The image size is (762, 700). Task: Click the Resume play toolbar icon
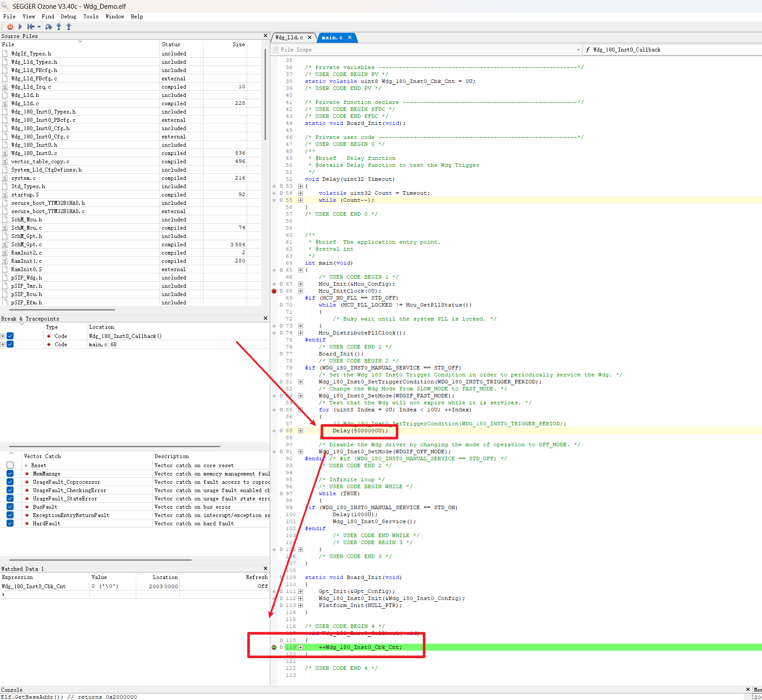(x=20, y=27)
